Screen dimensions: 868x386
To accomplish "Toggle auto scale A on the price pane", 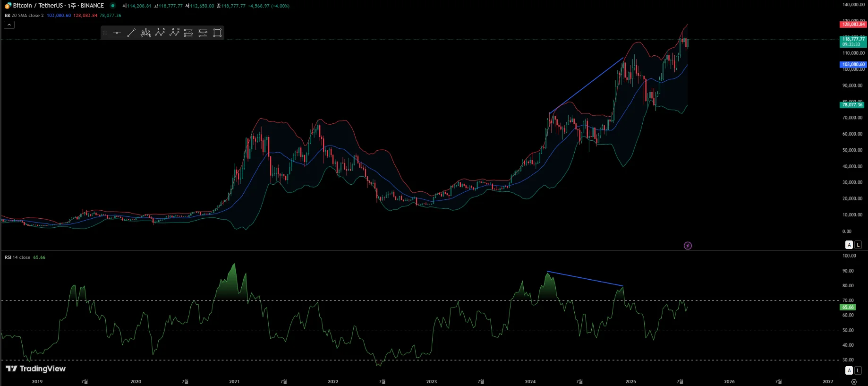I will [x=849, y=245].
